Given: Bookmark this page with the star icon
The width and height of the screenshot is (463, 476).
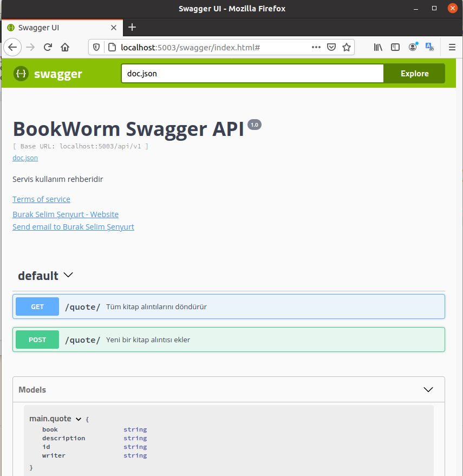Looking at the screenshot, I should click(x=347, y=47).
